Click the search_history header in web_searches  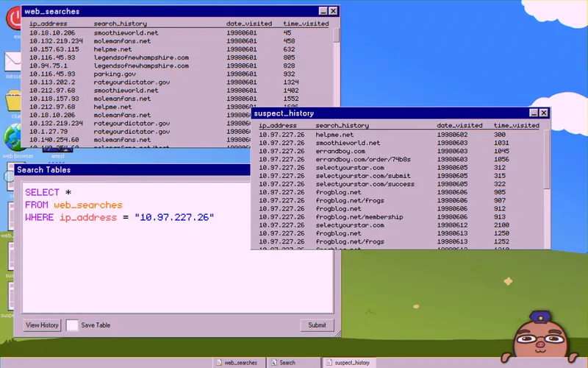coord(121,24)
